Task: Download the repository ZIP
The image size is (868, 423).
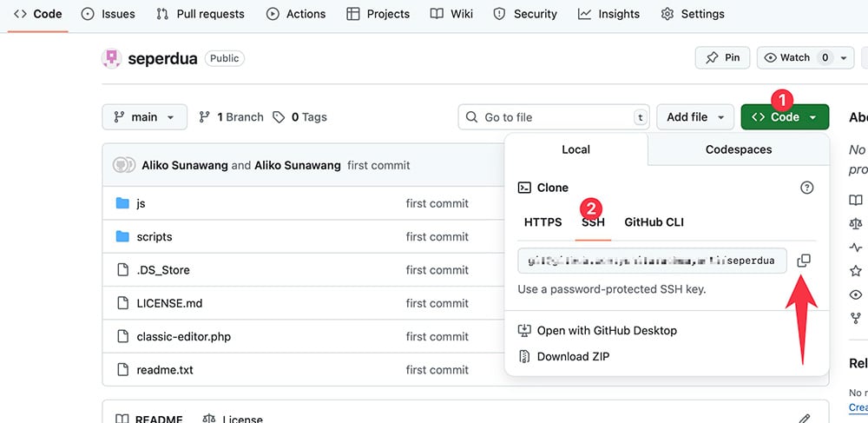Action: (x=564, y=356)
